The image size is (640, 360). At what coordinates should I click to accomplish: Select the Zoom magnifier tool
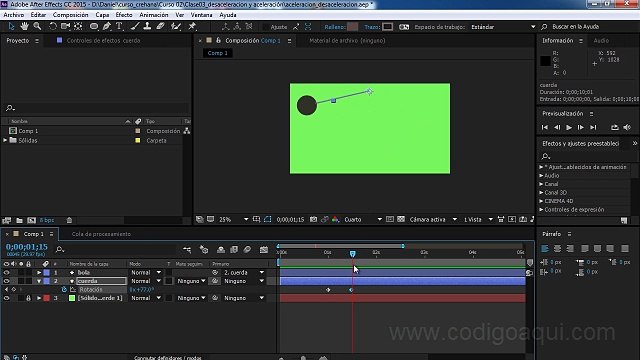37,27
